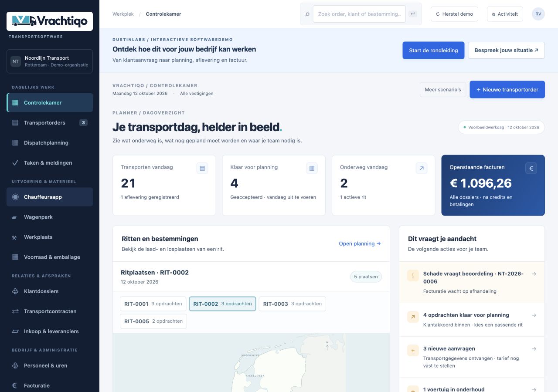Click the Klantdossiers icon
Viewport: 558px width, 392px height.
click(x=15, y=291)
